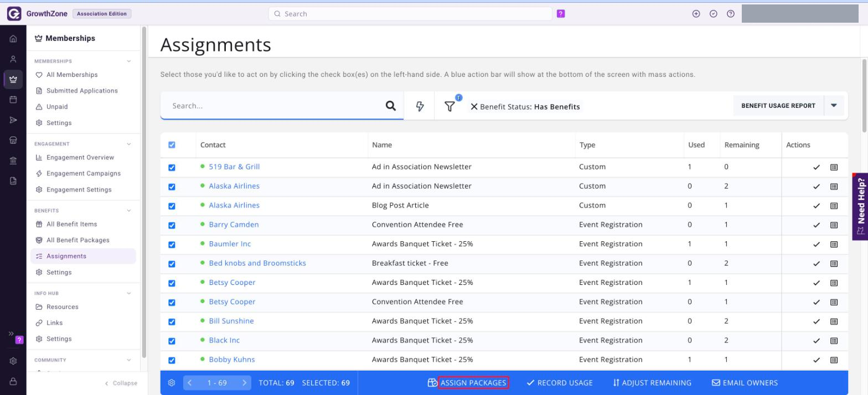Collapse the INFO HUB sidebar section
Viewport: 868px width, 395px height.
(x=129, y=293)
